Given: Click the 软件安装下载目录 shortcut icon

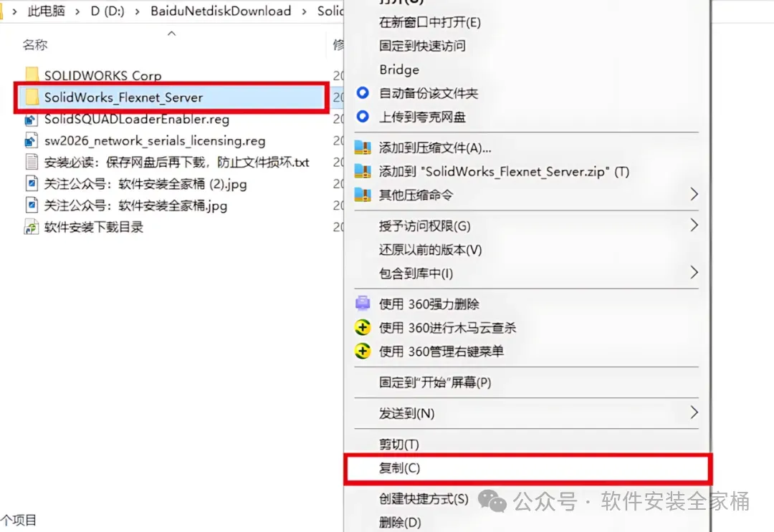Looking at the screenshot, I should click(31, 227).
